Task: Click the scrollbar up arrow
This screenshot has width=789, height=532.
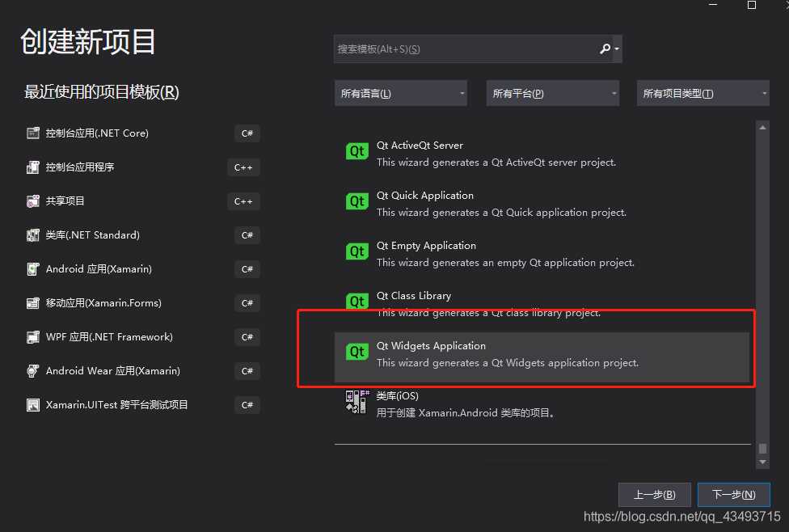Action: [763, 128]
